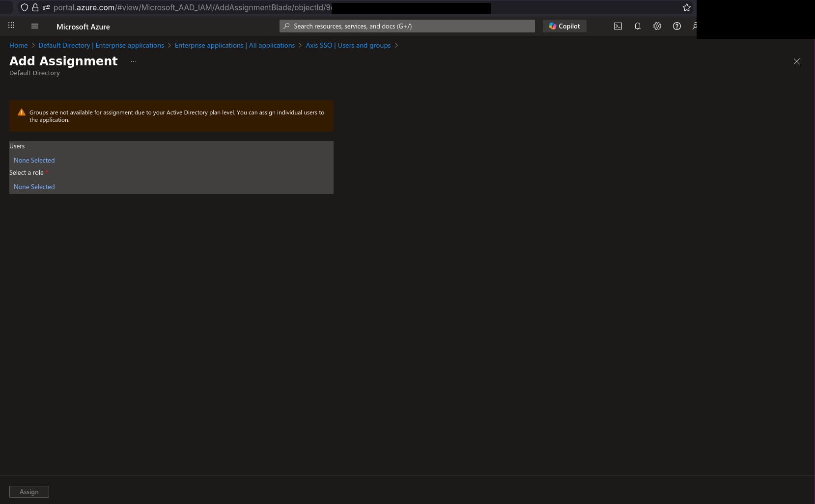
Task: Navigate to Axis SSO | Users and groups breadcrumb
Action: (x=348, y=45)
